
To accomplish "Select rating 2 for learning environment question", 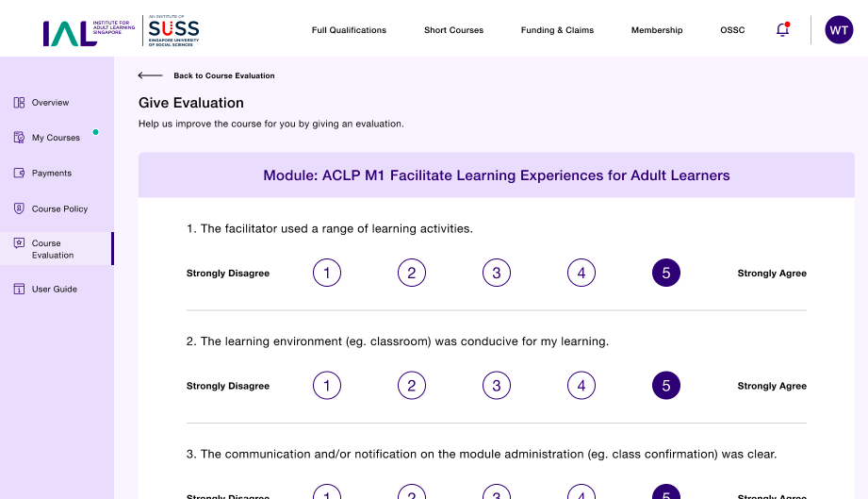I will (411, 386).
